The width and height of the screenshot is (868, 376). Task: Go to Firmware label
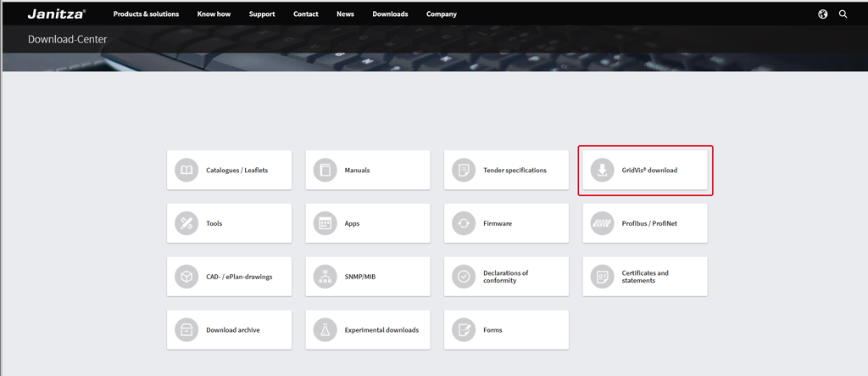498,223
